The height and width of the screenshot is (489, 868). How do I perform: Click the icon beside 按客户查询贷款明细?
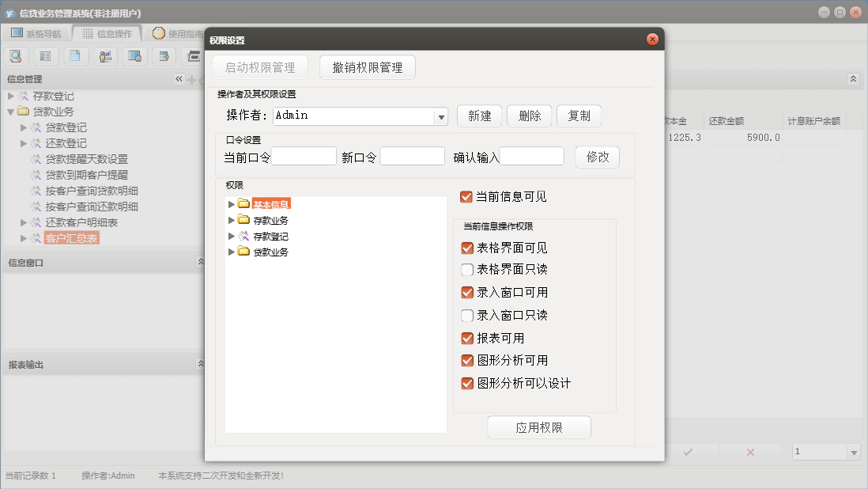click(36, 191)
